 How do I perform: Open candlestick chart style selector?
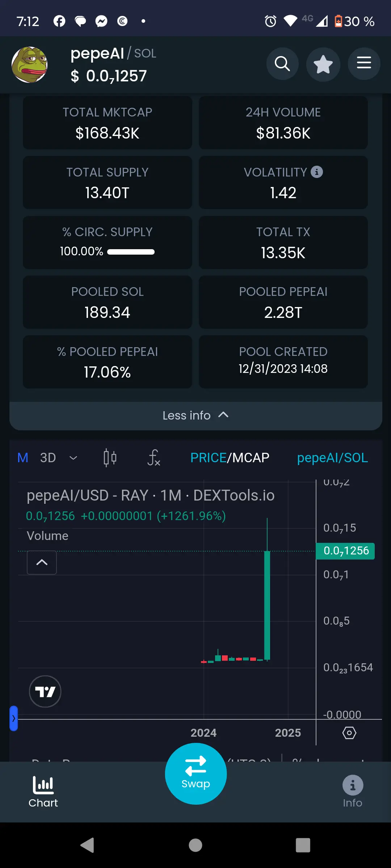[110, 458]
